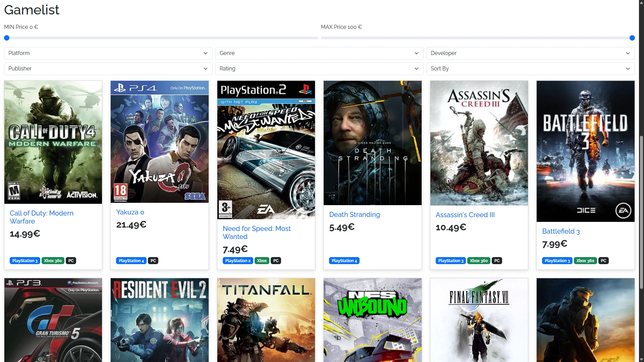Click the Death Stranding cover image
The width and height of the screenshot is (644, 362).
point(372,143)
